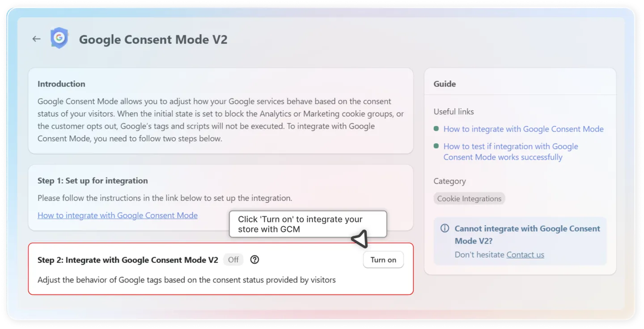Open the Step 1 How to integrate link
Viewport: 644px width, 329px height.
118,215
